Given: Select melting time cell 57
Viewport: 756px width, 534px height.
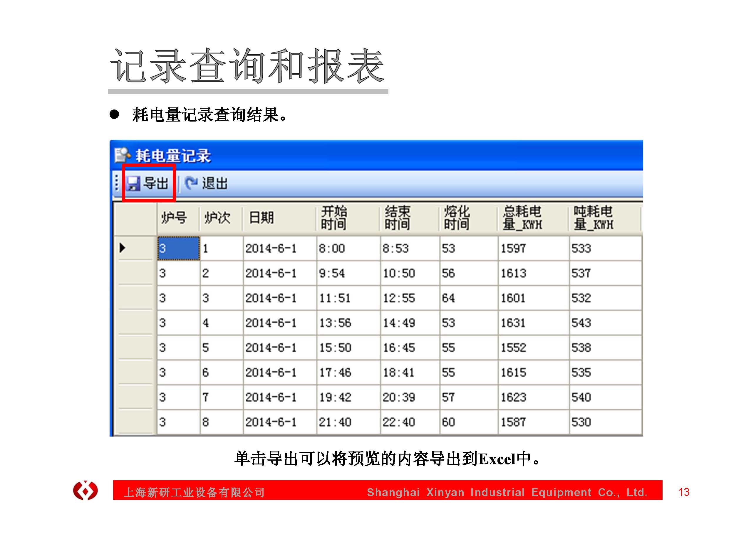Looking at the screenshot, I should point(469,397).
